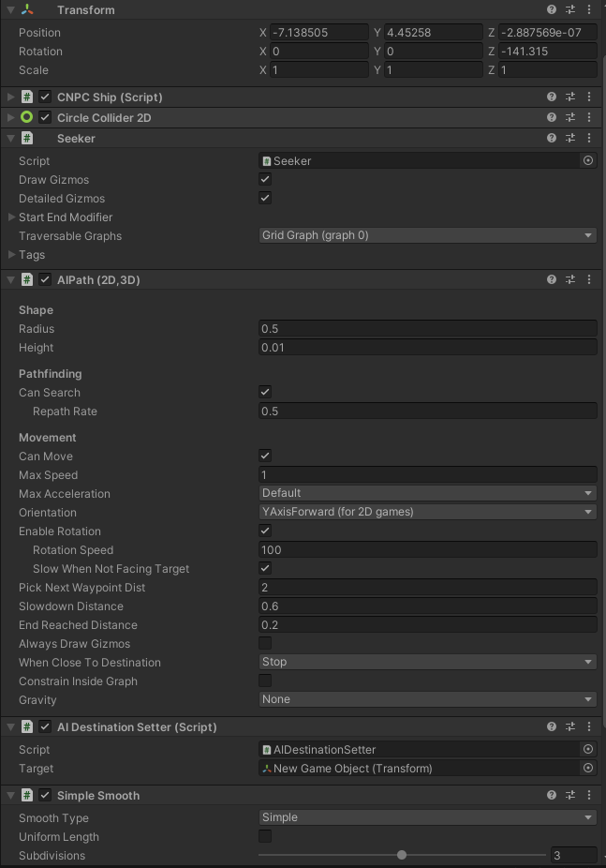This screenshot has width=606, height=868.
Task: Disable Draw Gizmos checkbox
Action: 265,179
